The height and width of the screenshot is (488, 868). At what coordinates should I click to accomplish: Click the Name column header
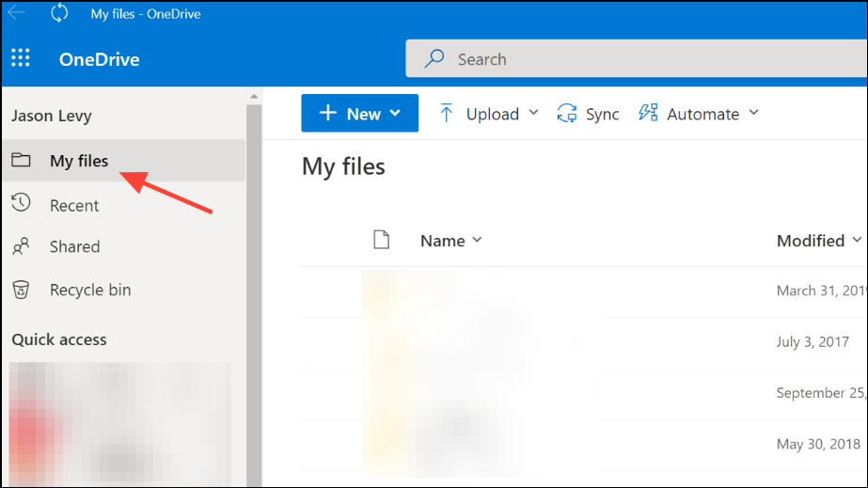[442, 241]
